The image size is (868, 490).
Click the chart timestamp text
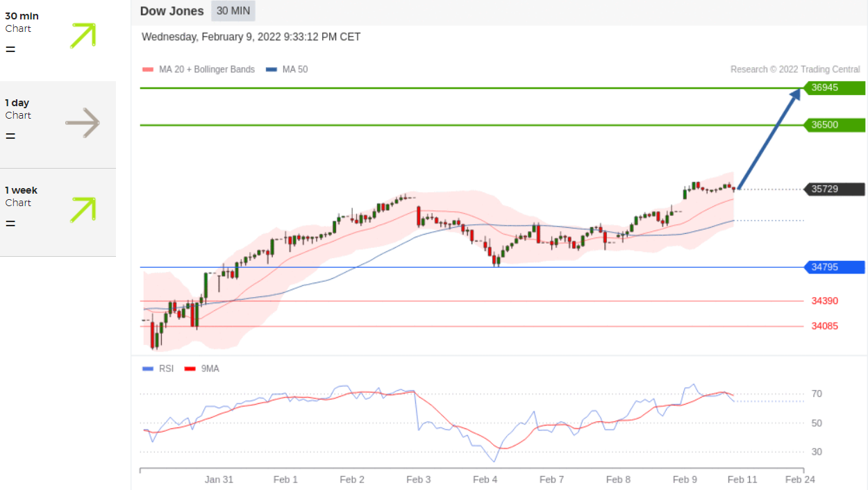251,37
